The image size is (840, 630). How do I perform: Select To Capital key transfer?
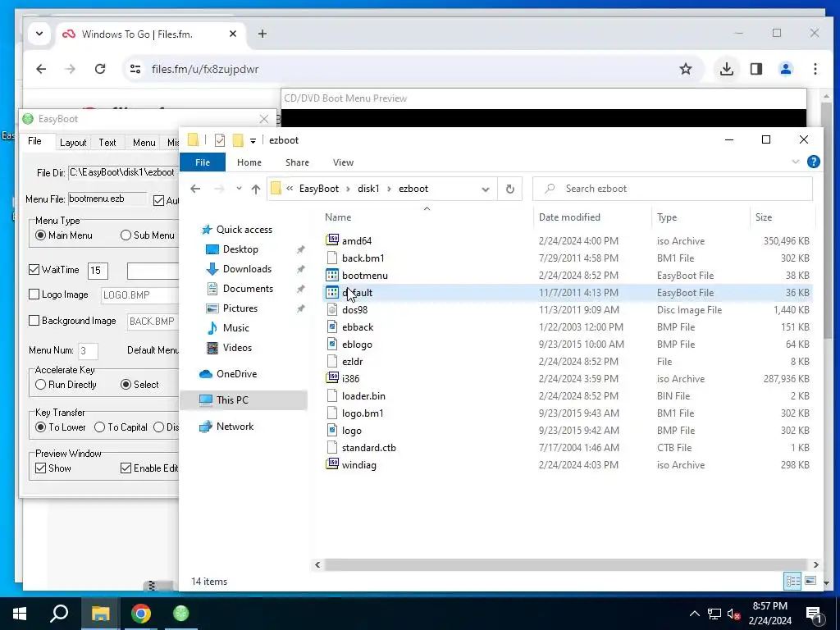pyautogui.click(x=99, y=427)
